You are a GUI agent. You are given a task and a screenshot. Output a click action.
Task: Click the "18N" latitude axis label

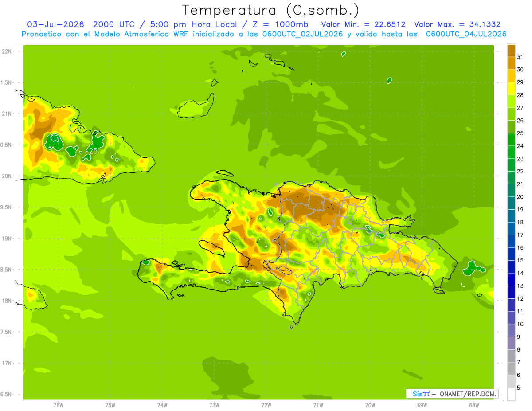tap(7, 301)
